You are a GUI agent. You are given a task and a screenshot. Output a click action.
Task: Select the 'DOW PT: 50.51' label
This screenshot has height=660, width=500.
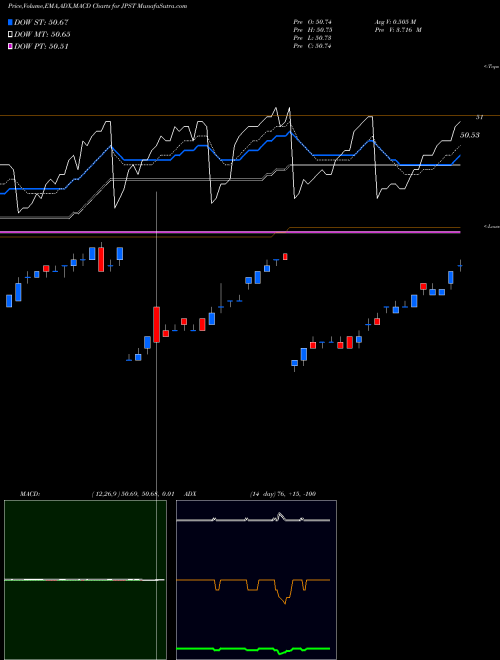tap(41, 46)
